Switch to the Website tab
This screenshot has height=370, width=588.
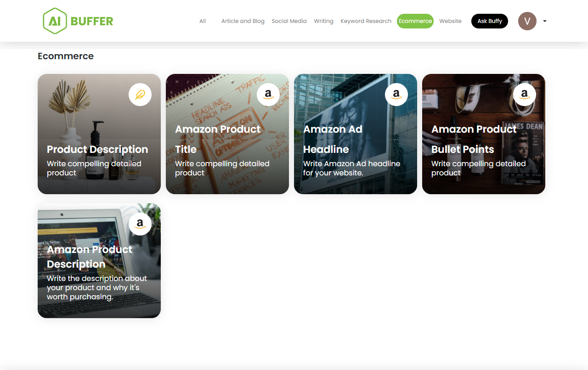point(450,21)
